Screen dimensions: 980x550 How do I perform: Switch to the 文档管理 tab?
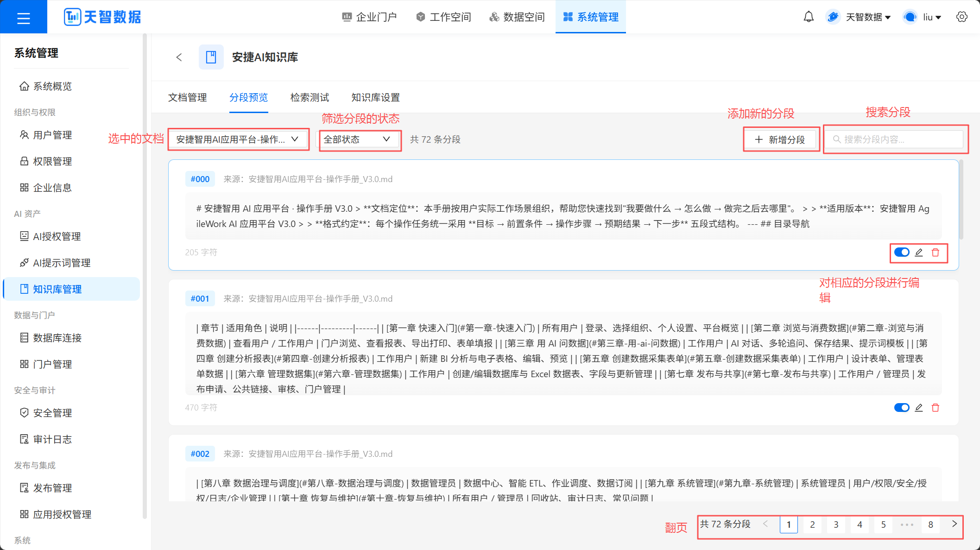tap(188, 98)
